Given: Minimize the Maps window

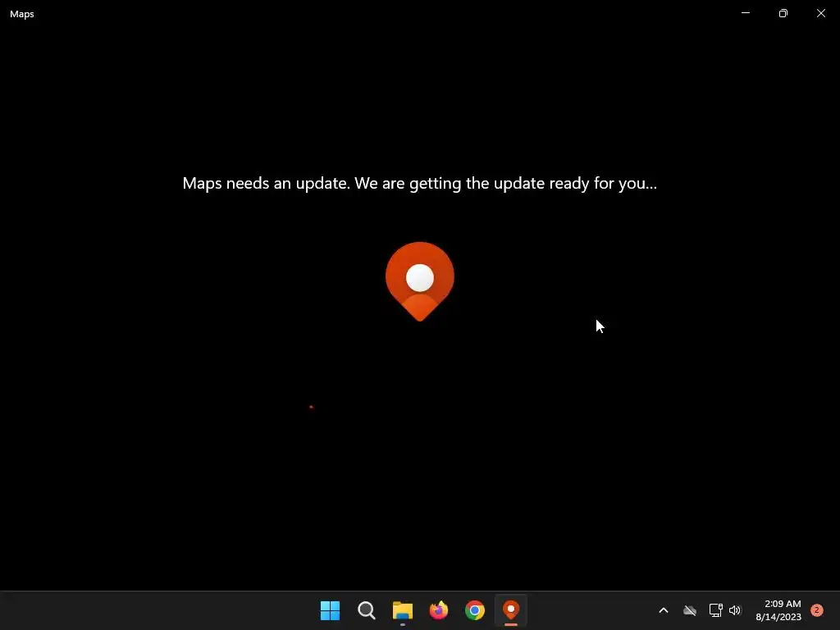Looking at the screenshot, I should pos(746,13).
